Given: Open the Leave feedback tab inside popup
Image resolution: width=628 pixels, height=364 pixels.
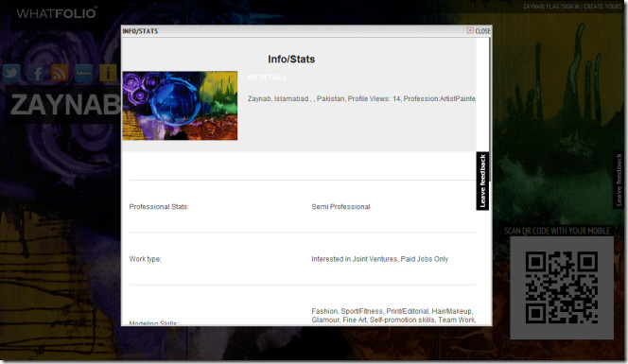Looking at the screenshot, I should click(482, 181).
